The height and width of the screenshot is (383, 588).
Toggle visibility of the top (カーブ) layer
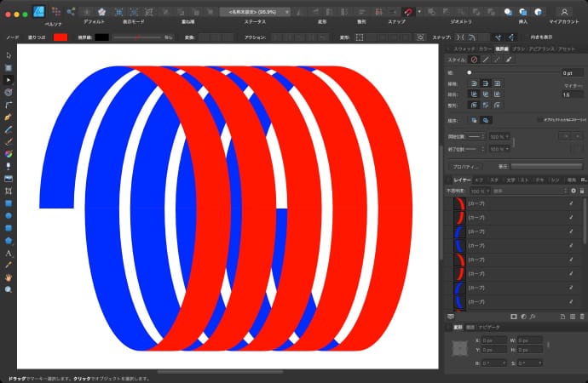click(571, 204)
